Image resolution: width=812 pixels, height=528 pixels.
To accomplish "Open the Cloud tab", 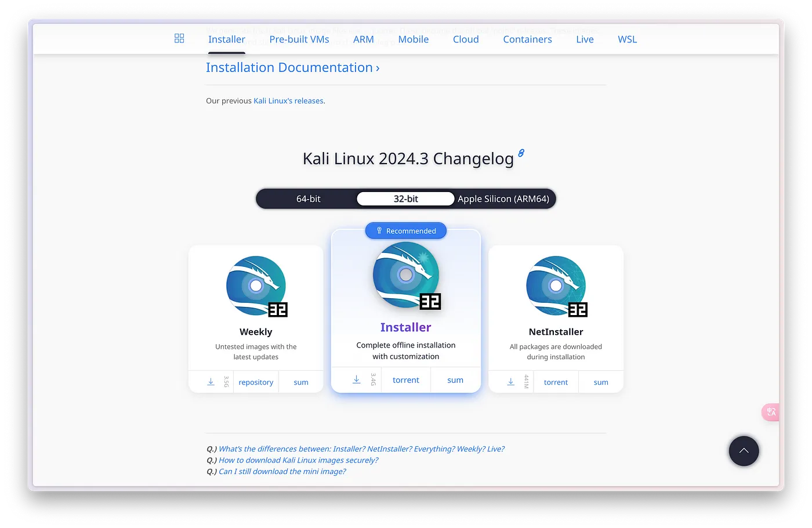I will (x=466, y=39).
